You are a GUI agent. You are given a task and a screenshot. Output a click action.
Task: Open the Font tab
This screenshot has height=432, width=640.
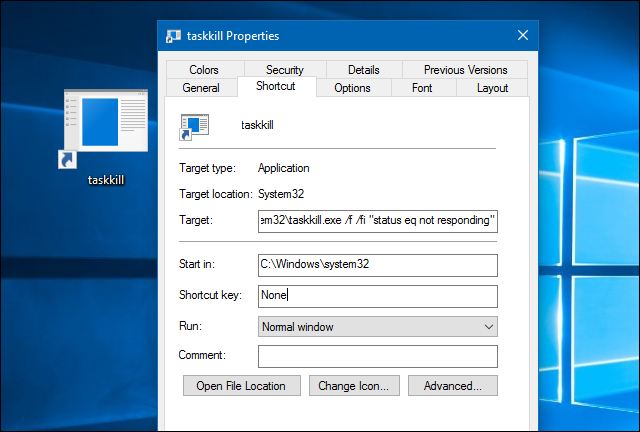pyautogui.click(x=422, y=88)
